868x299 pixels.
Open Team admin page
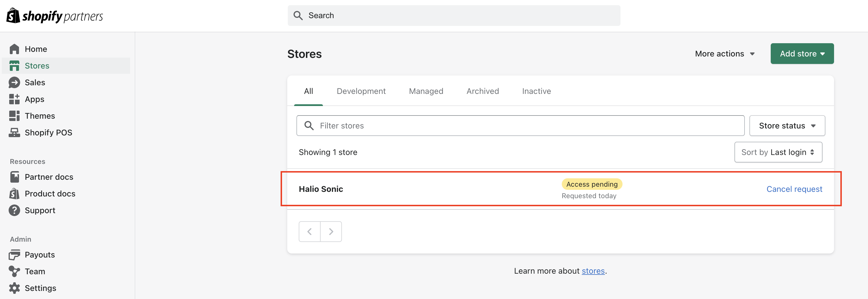pyautogui.click(x=66, y=271)
